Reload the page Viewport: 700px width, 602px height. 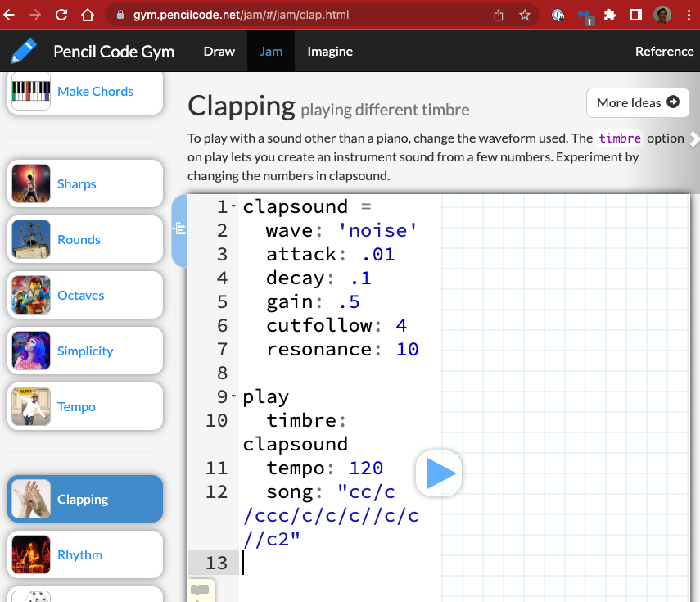[x=61, y=15]
